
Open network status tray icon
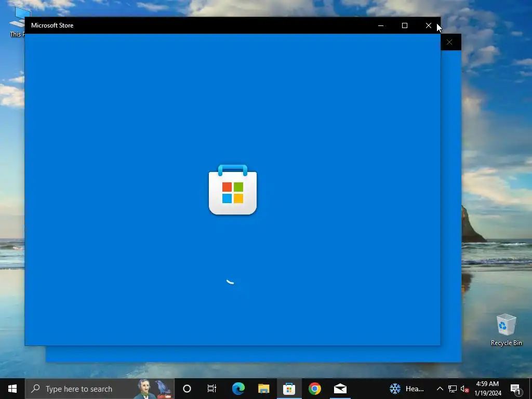pos(453,389)
